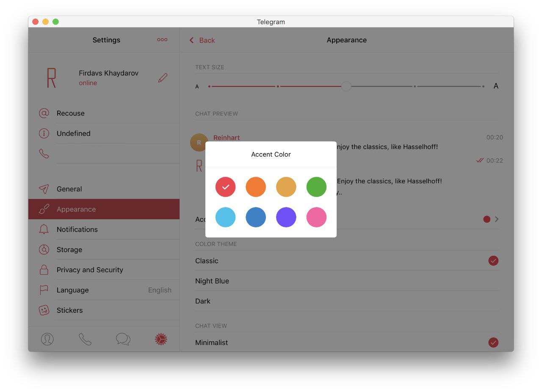Click the Accent Color dialog title
542x392 pixels.
(271, 155)
